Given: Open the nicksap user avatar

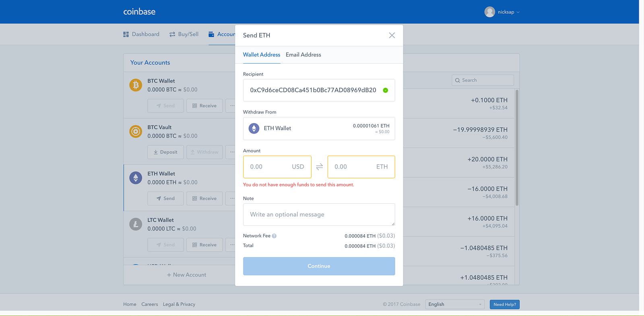Looking at the screenshot, I should (x=489, y=12).
